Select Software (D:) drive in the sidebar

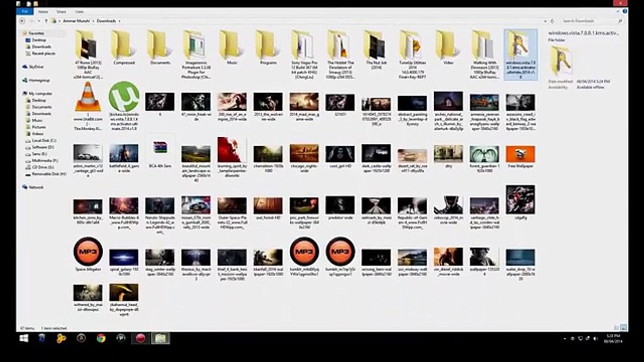(43, 147)
